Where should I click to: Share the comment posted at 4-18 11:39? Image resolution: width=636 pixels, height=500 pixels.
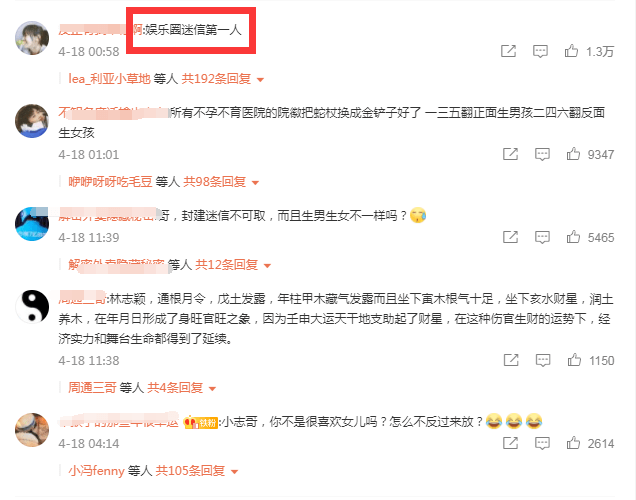point(510,237)
